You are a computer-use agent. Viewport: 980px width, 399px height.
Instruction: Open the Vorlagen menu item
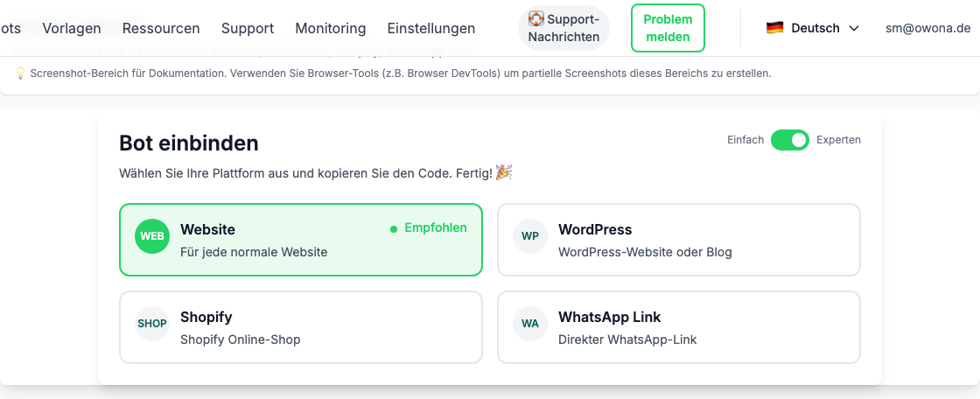72,28
